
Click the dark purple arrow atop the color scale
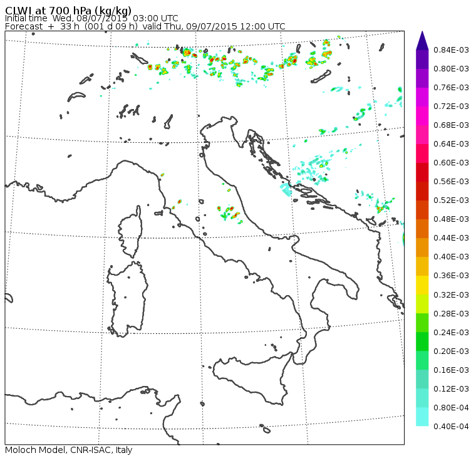click(422, 40)
